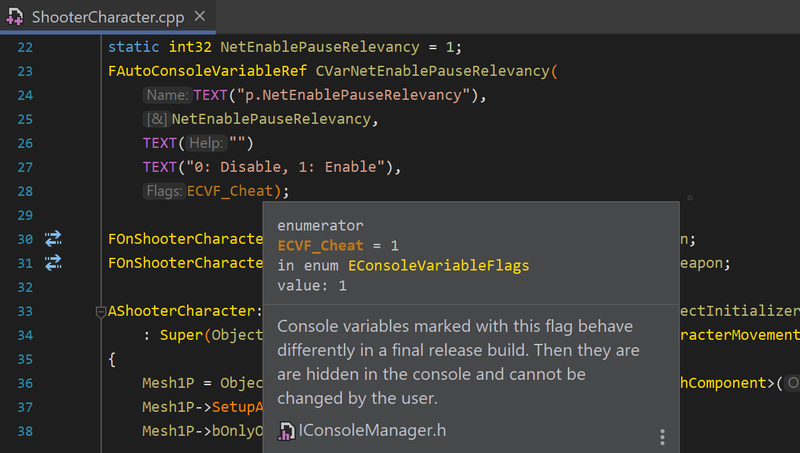The height and width of the screenshot is (453, 800).
Task: Click the "Help:" inlay parameter hint
Action: click(206, 143)
